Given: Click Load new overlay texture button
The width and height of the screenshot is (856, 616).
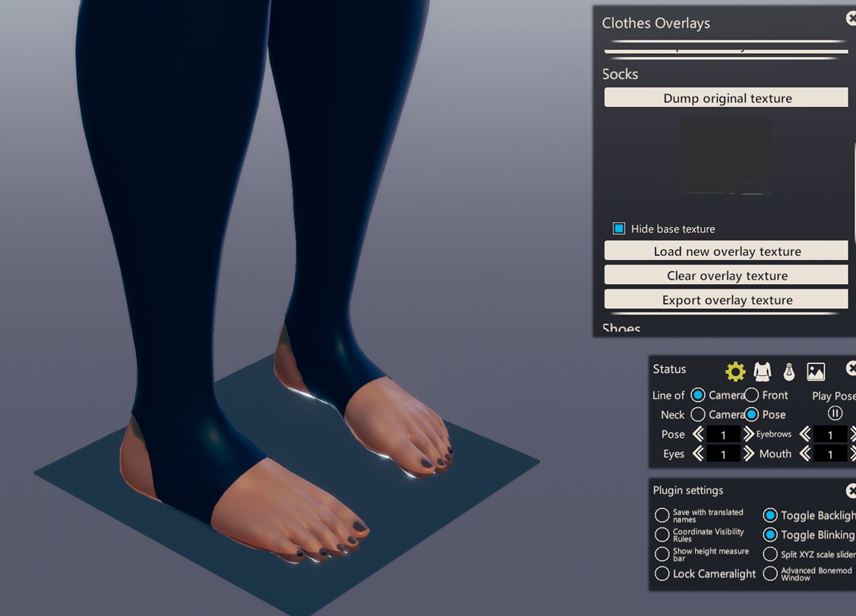Looking at the screenshot, I should pyautogui.click(x=726, y=251).
